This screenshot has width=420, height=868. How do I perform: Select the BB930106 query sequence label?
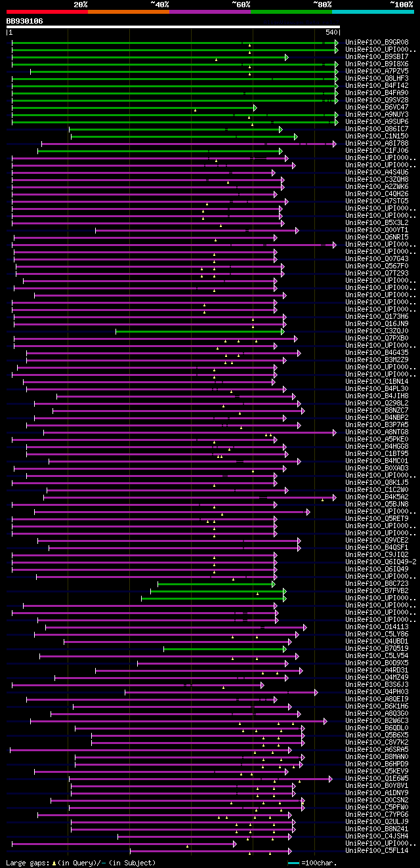(x=24, y=21)
